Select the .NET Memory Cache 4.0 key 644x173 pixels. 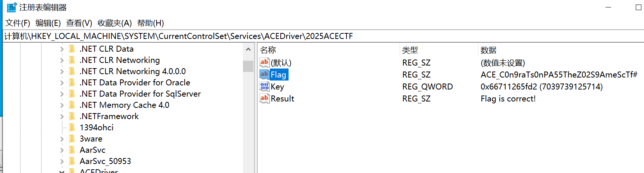124,105
